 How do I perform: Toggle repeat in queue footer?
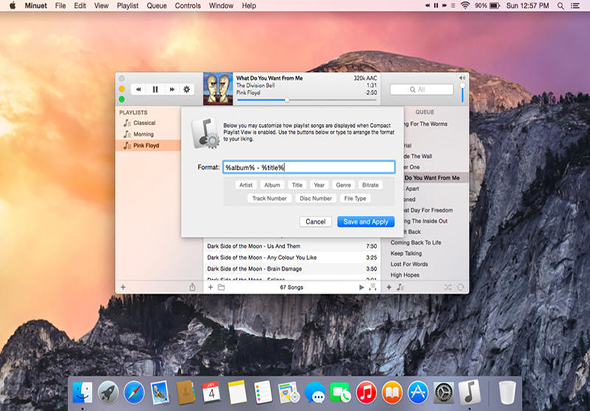click(x=461, y=287)
